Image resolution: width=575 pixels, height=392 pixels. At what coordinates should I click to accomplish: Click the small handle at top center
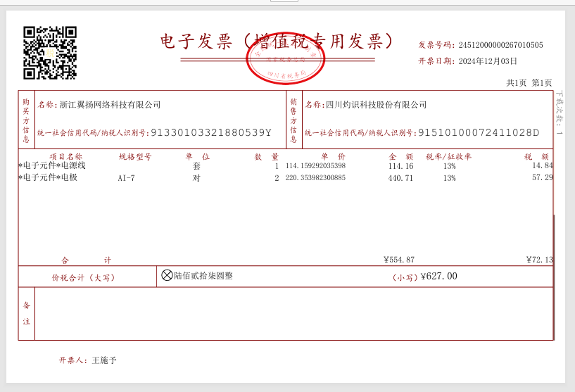point(284,1)
